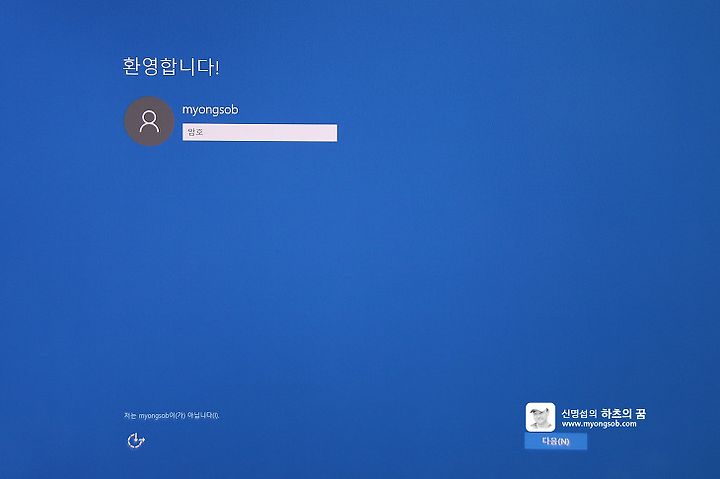The height and width of the screenshot is (479, 720).
Task: Click the 다음(N) next button
Action: click(556, 441)
